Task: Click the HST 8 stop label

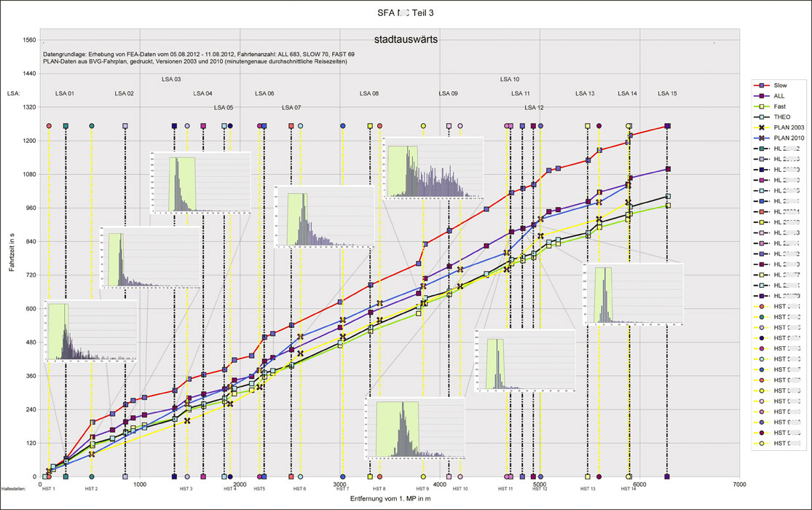Action: click(x=379, y=489)
